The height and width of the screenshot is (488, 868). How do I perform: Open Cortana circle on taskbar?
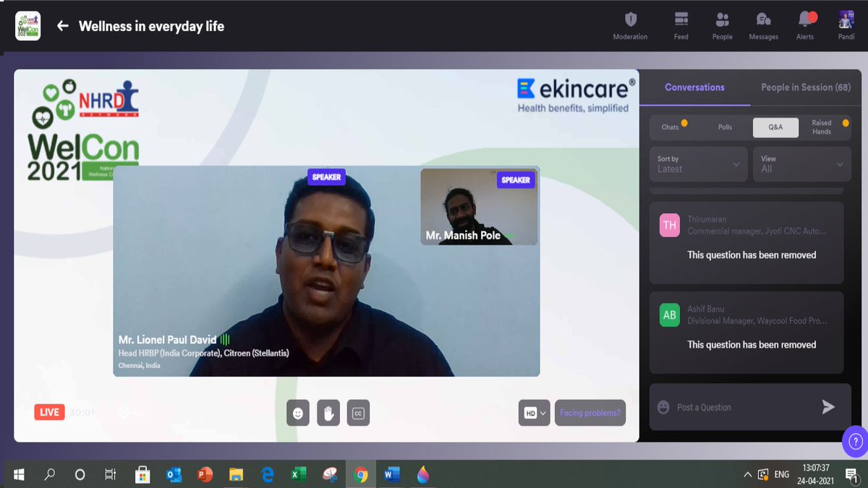(x=80, y=474)
